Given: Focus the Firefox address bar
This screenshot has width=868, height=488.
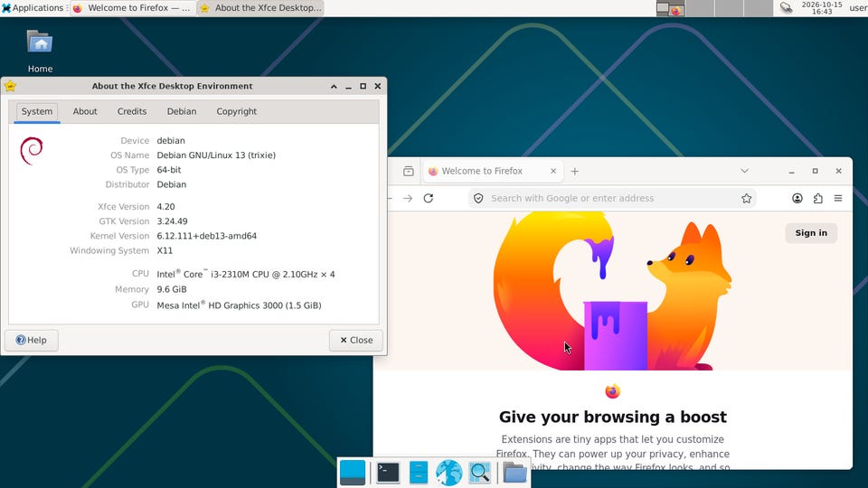Looking at the screenshot, I should 611,198.
